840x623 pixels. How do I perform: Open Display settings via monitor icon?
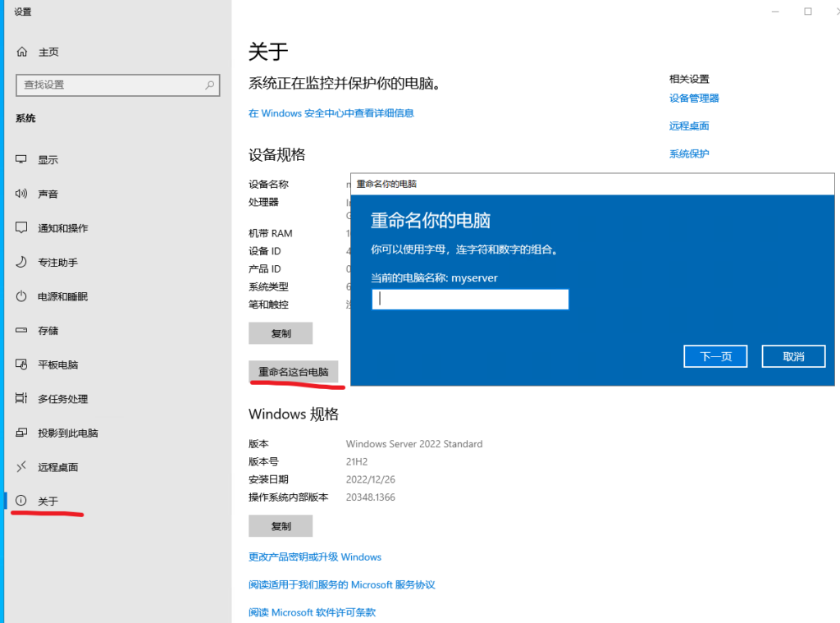click(22, 160)
